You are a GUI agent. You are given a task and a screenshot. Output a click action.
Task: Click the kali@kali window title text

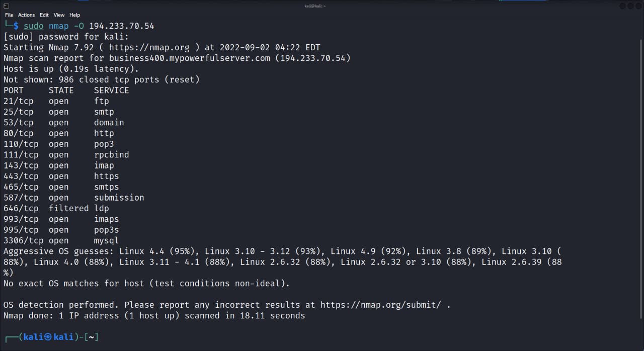coord(315,6)
